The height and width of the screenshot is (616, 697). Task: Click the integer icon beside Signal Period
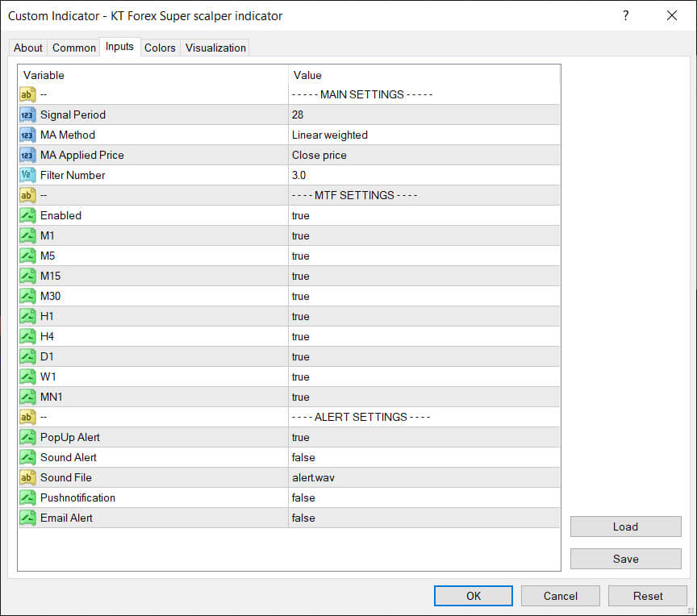point(27,115)
